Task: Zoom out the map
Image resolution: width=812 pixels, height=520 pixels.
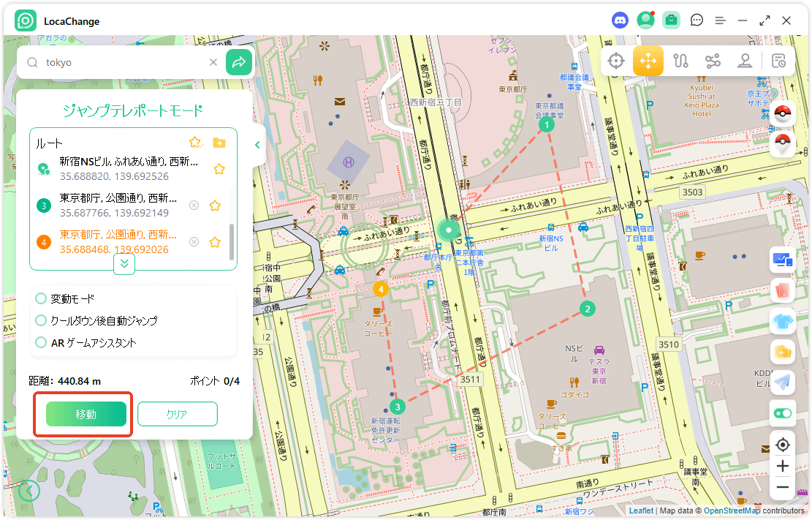Action: point(783,487)
